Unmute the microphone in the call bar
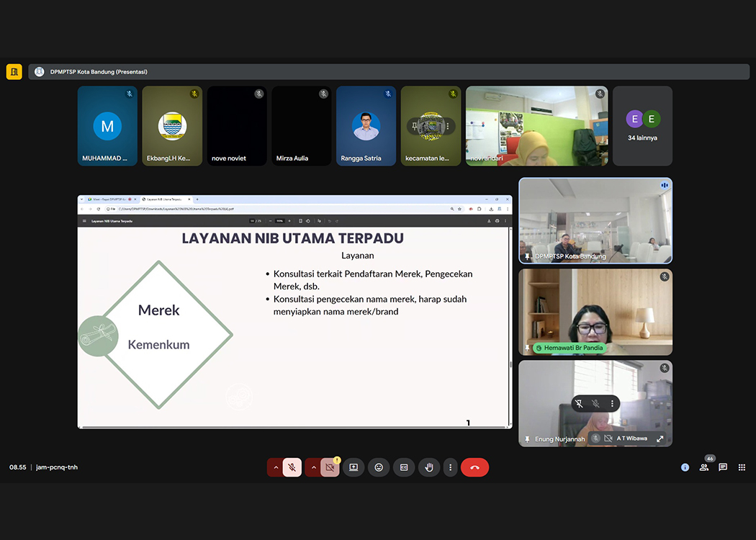This screenshot has height=540, width=756. (292, 467)
